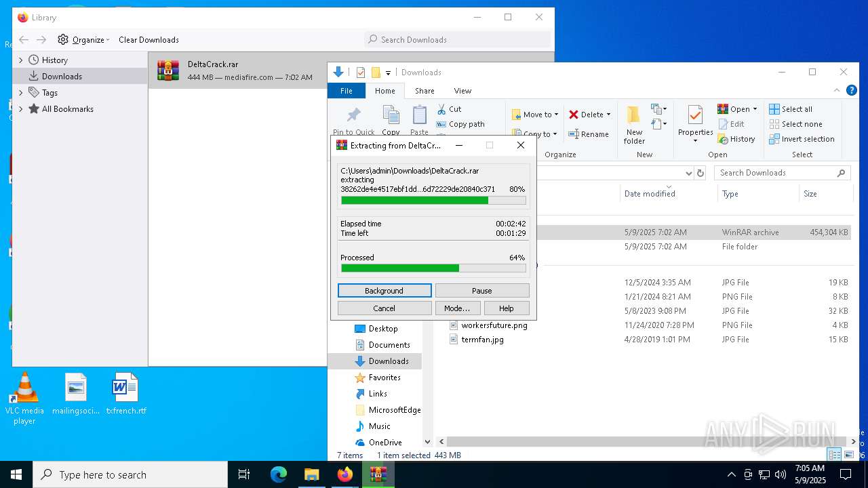Open VLC media player desktop shortcut
The image size is (868, 488).
(24, 399)
